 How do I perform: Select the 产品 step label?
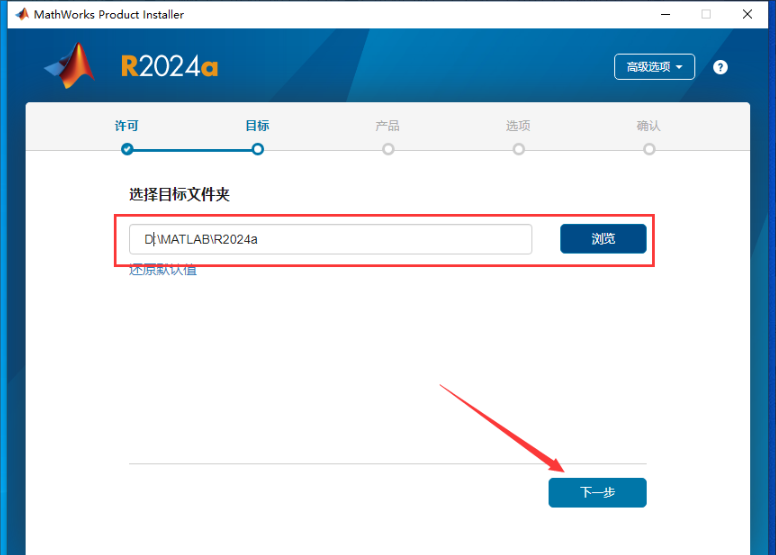click(388, 125)
